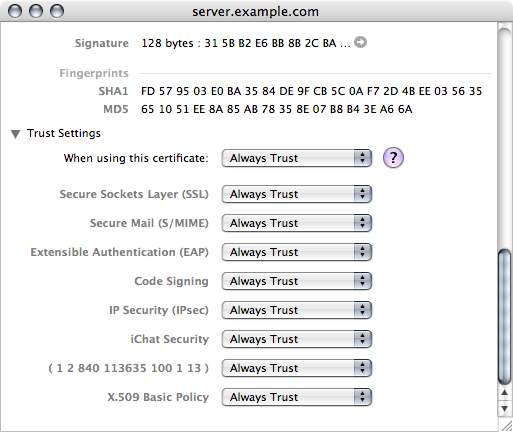This screenshot has width=513, height=432.
Task: Collapse the Trust Settings disclosure triangle
Action: (x=15, y=134)
